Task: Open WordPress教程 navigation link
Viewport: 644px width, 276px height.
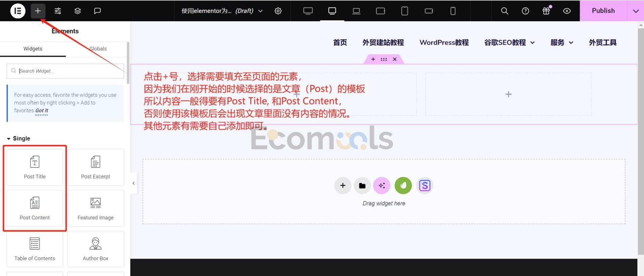Action: coord(444,43)
